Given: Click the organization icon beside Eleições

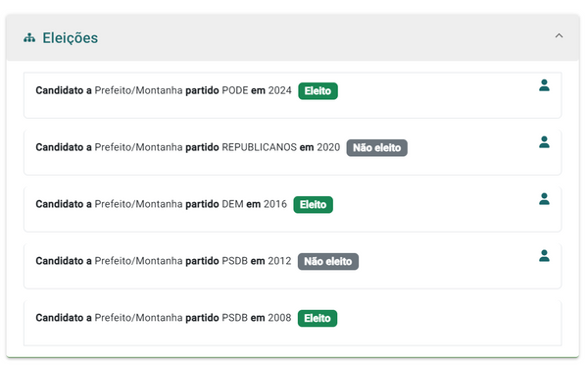Looking at the screenshot, I should coord(29,38).
